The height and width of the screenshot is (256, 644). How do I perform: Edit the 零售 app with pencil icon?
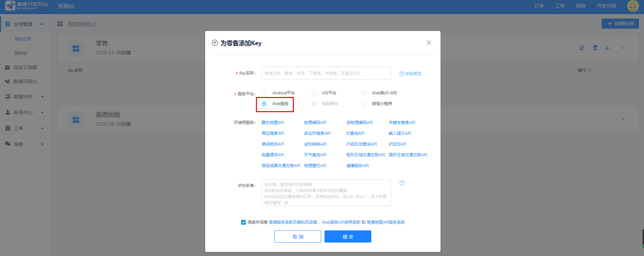click(x=581, y=48)
